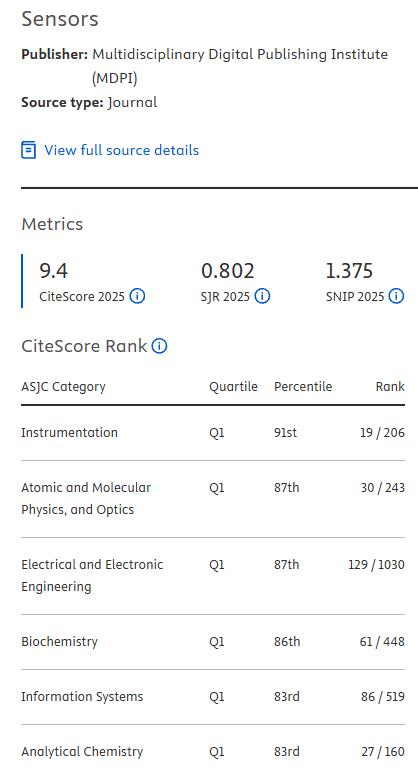Click the ASJC Category column header

point(63,387)
